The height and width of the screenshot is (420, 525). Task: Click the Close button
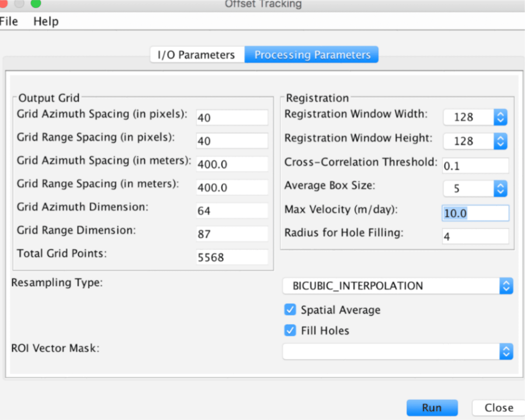pyautogui.click(x=499, y=408)
